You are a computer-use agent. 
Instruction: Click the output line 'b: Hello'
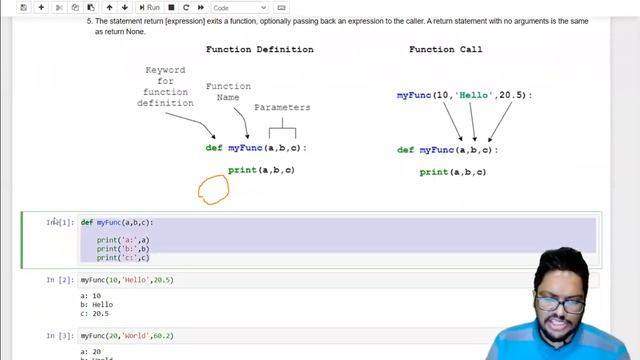coord(97,304)
